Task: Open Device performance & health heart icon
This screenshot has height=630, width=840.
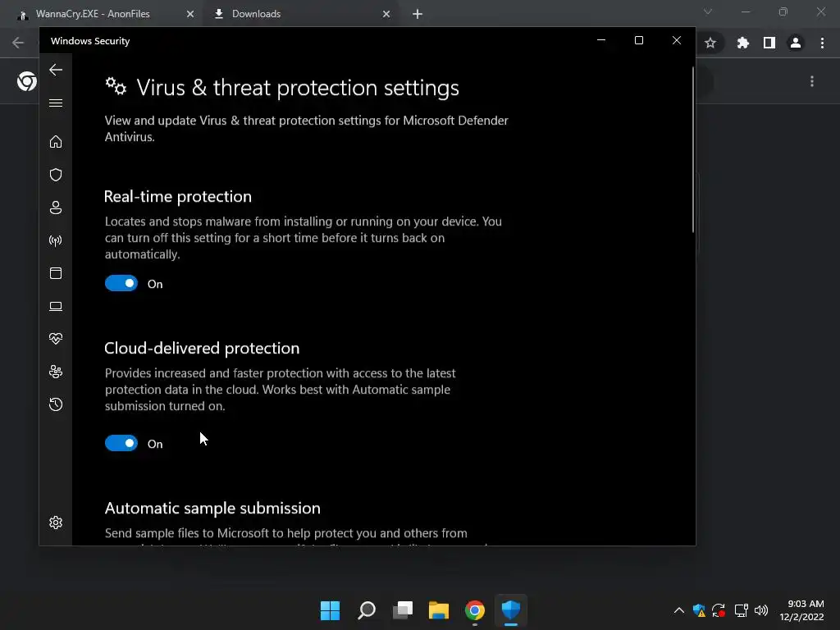Action: tap(56, 339)
